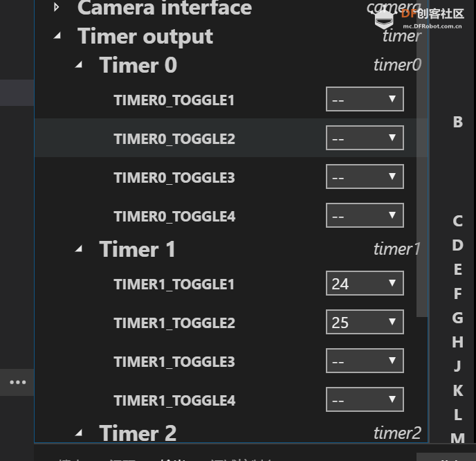Select the TIMER0_TOGGLE2 row label
The image size is (476, 461).
174,139
